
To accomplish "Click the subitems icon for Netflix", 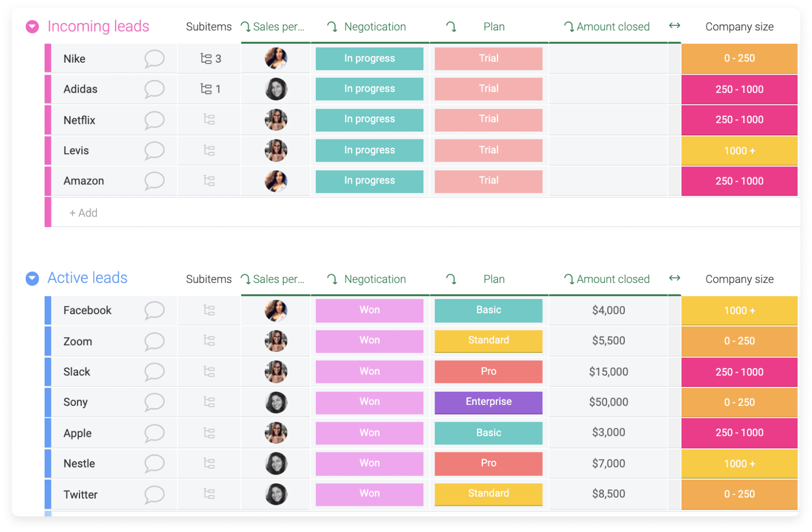I will (209, 119).
